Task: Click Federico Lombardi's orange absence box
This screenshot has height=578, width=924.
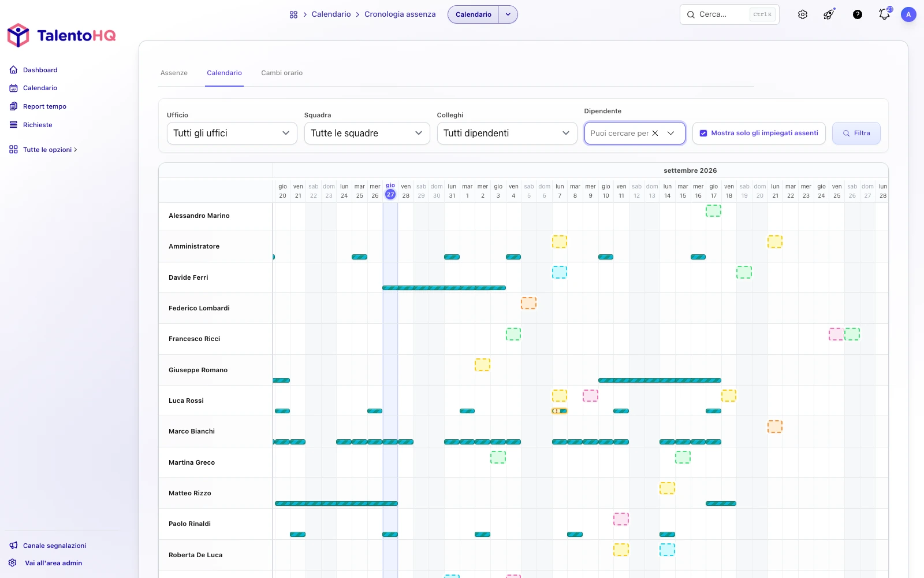Action: coord(528,303)
